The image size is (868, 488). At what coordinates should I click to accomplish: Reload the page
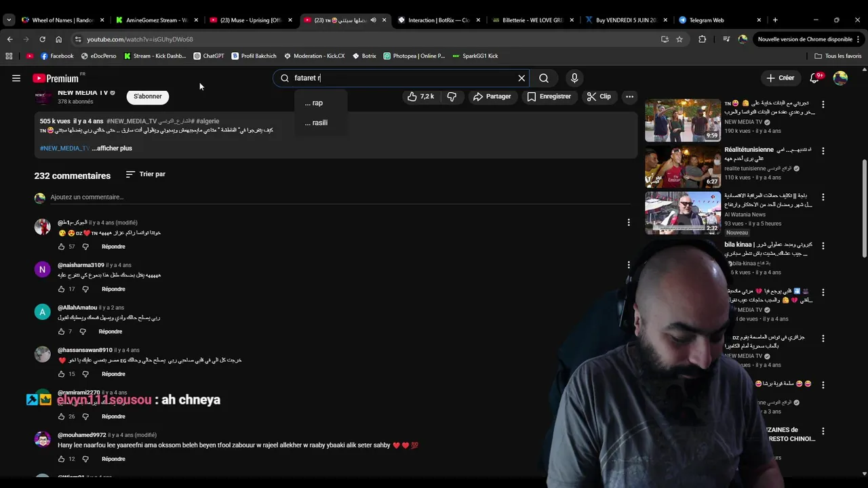tap(42, 39)
